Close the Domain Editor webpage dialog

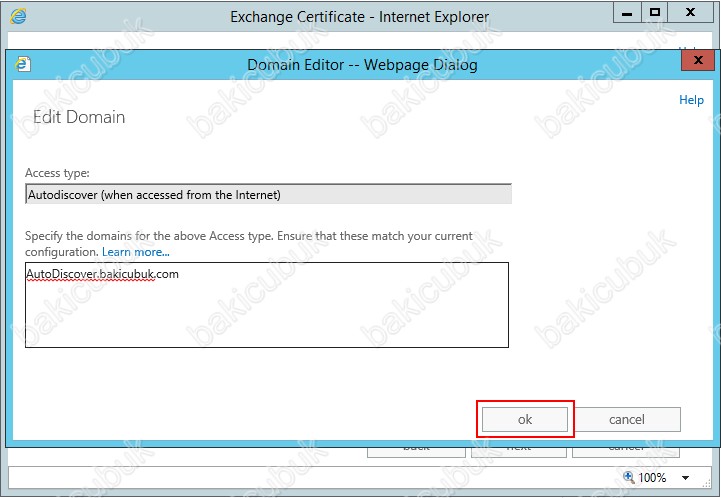tap(698, 60)
